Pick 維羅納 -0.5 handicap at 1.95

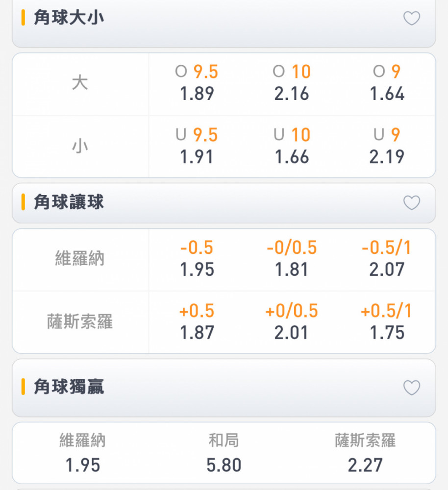pyautogui.click(x=197, y=259)
